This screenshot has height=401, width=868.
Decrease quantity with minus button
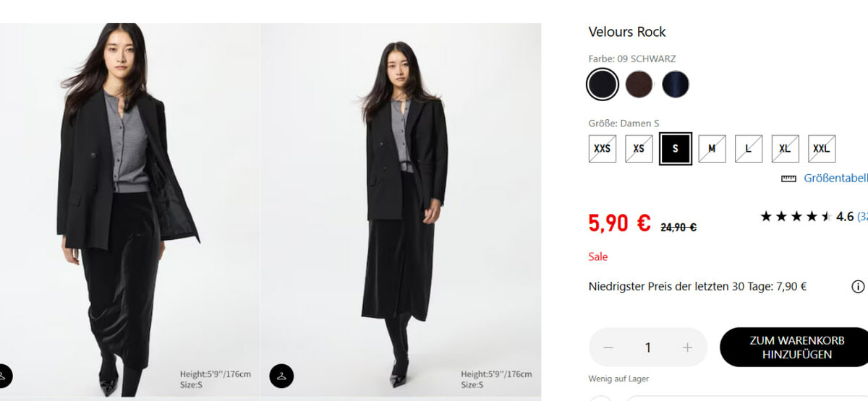coord(608,348)
